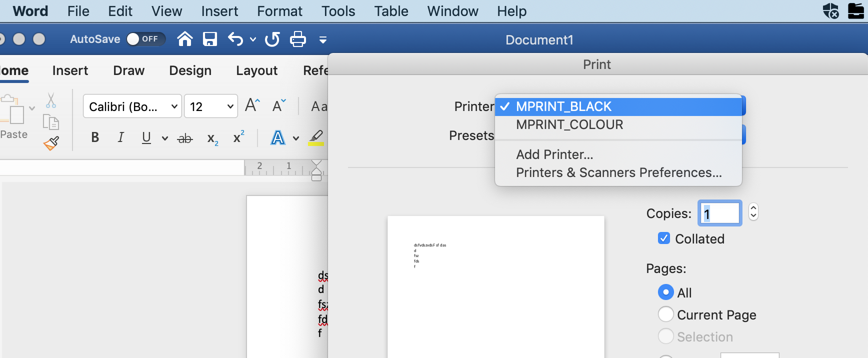Select the MPRINT_BLACK printer
This screenshot has height=358, width=868.
point(618,106)
